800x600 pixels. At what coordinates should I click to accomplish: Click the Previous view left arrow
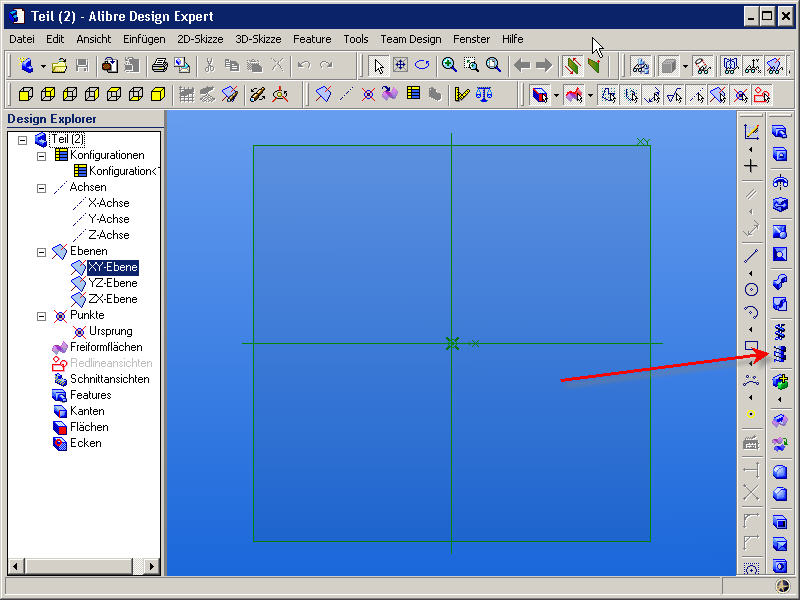click(x=522, y=65)
